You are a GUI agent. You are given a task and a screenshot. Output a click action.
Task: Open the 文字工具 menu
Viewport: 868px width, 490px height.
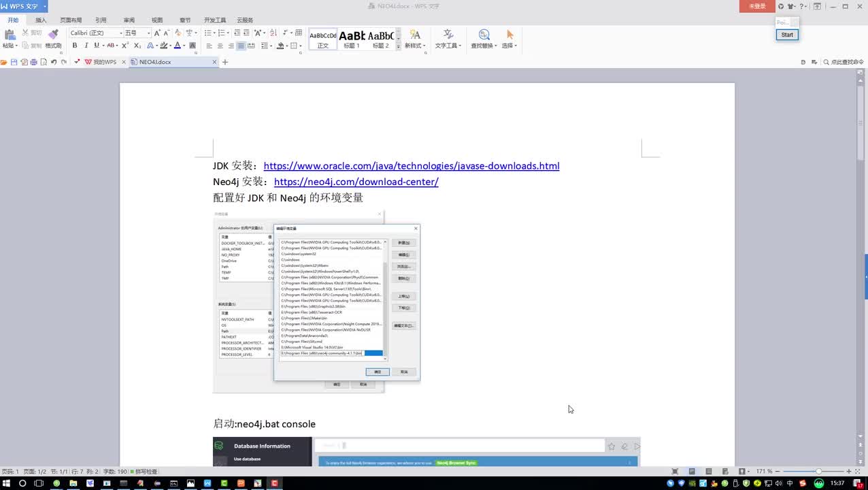(x=448, y=39)
